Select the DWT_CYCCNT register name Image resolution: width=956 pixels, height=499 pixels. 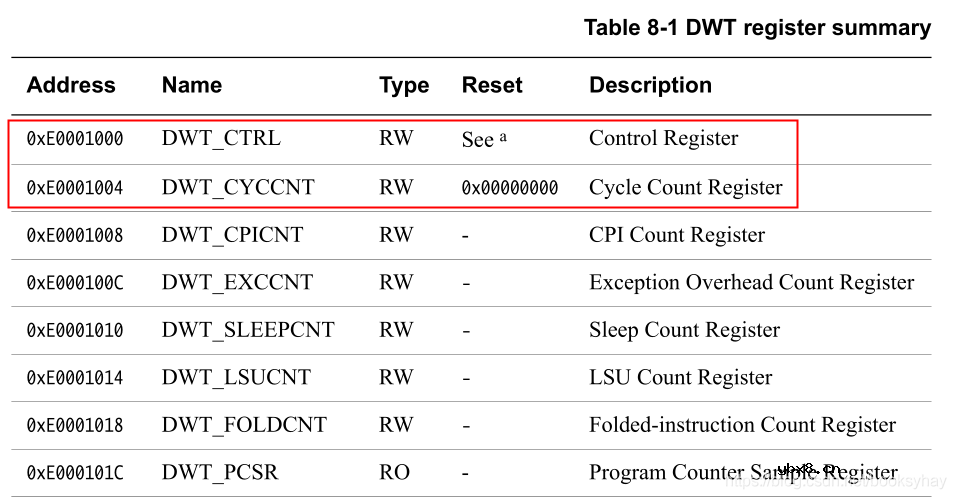point(238,187)
